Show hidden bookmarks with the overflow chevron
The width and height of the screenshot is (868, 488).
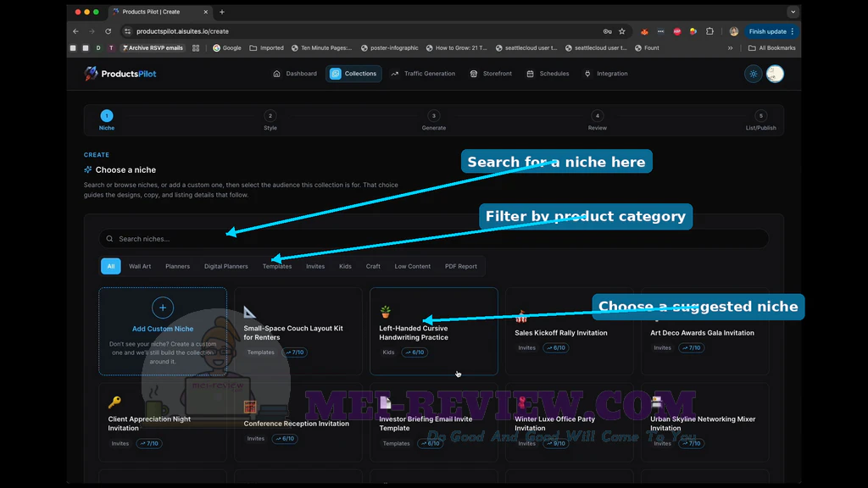click(730, 48)
